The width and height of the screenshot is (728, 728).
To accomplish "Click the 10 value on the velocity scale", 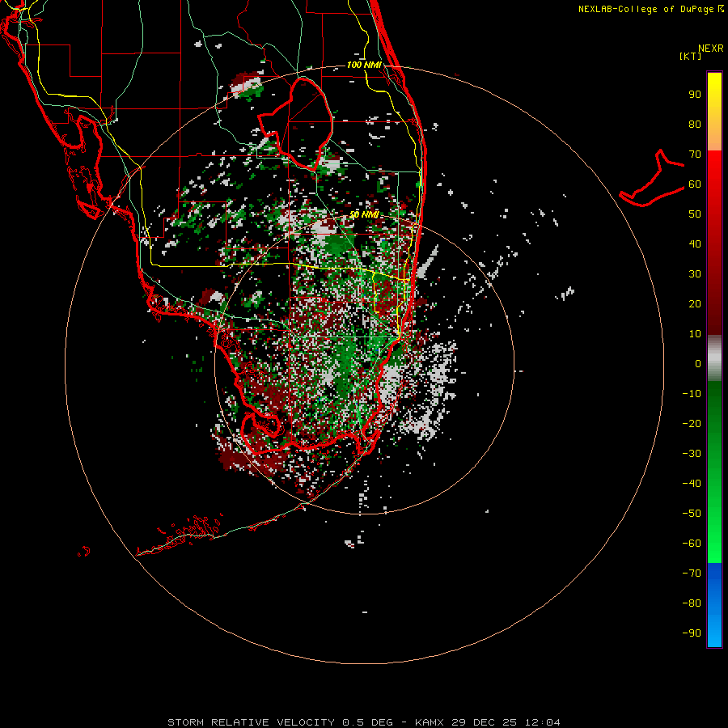I will pos(695,334).
